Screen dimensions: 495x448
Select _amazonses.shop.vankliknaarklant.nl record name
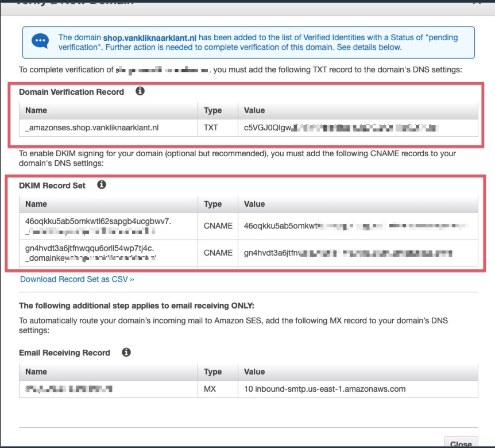92,128
